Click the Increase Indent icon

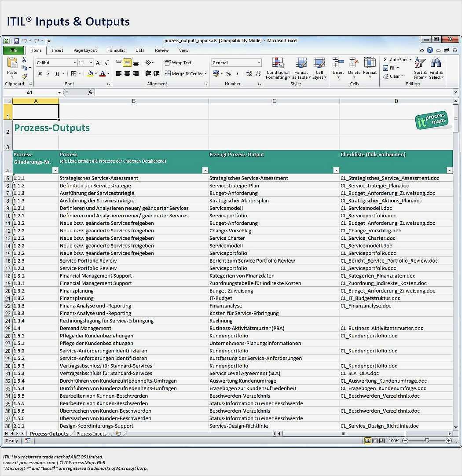(157, 73)
